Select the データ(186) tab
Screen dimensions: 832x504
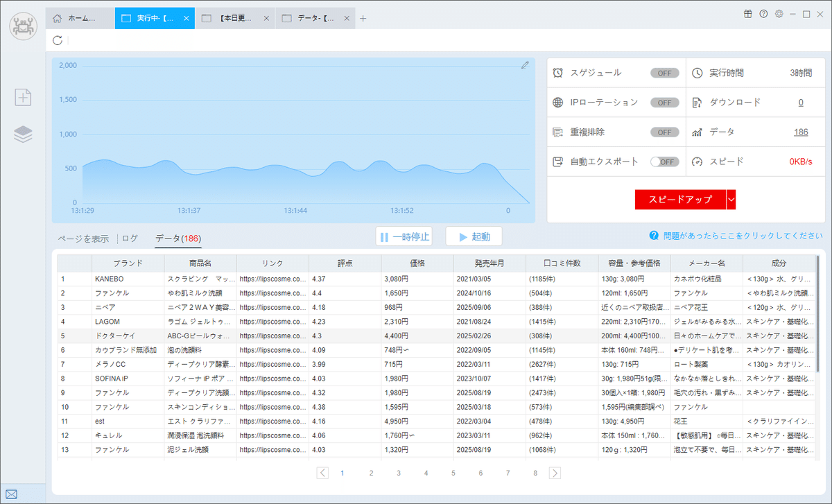178,238
